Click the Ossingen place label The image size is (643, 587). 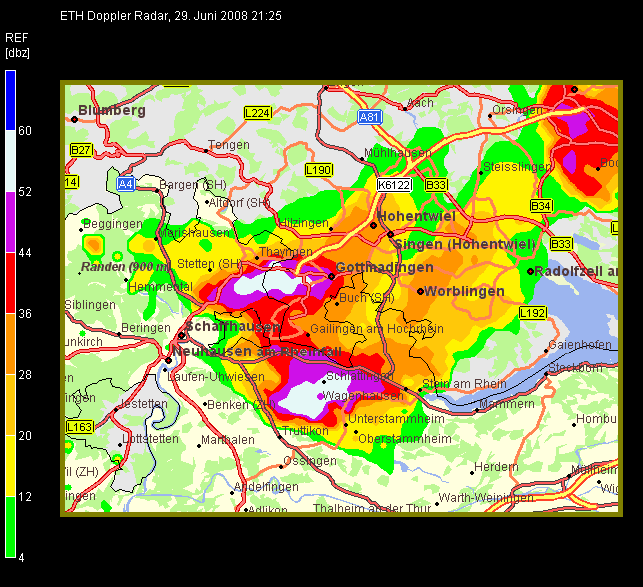click(310, 461)
